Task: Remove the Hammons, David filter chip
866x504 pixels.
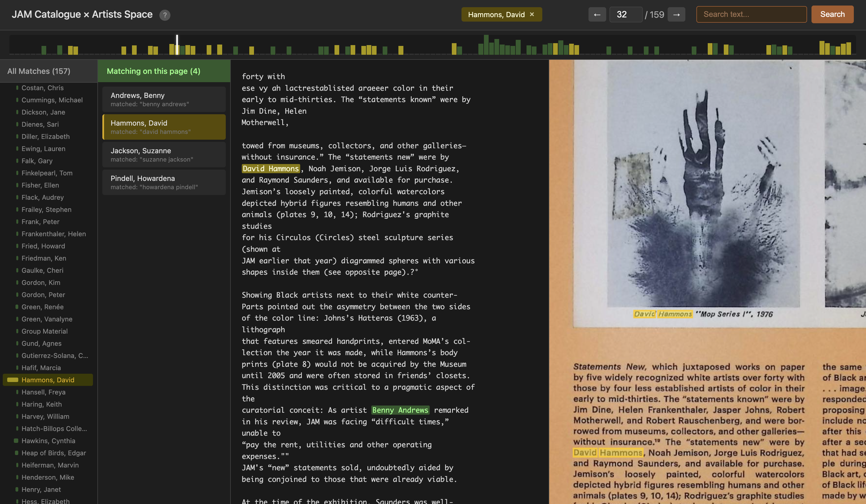Action: coord(532,14)
